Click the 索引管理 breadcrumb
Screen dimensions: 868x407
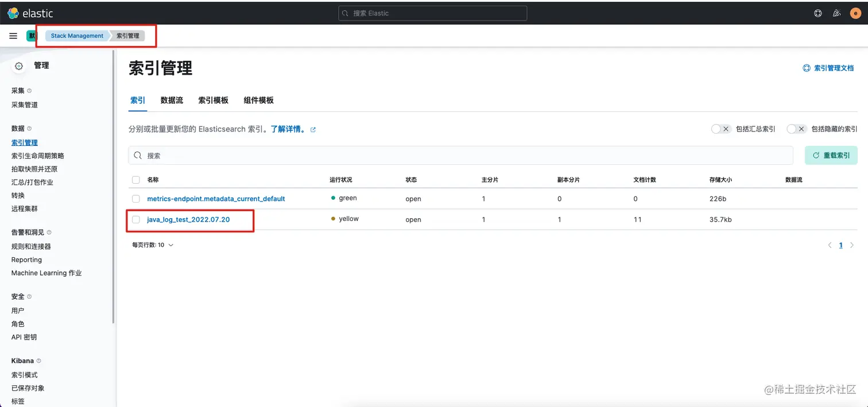(128, 36)
